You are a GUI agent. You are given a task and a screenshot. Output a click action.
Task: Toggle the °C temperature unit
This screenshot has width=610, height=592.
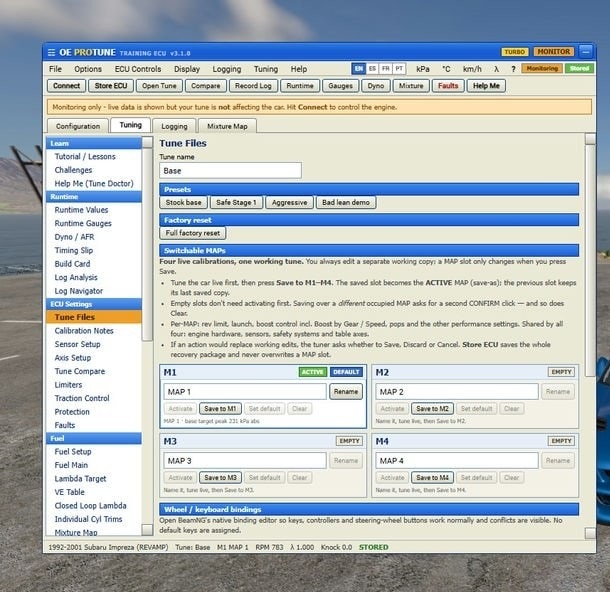[x=446, y=69]
